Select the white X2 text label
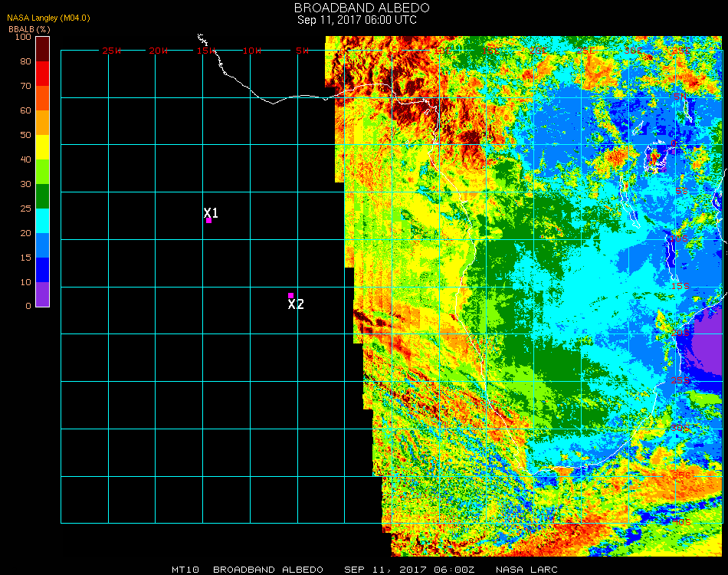Image resolution: width=728 pixels, height=575 pixels. (x=296, y=304)
